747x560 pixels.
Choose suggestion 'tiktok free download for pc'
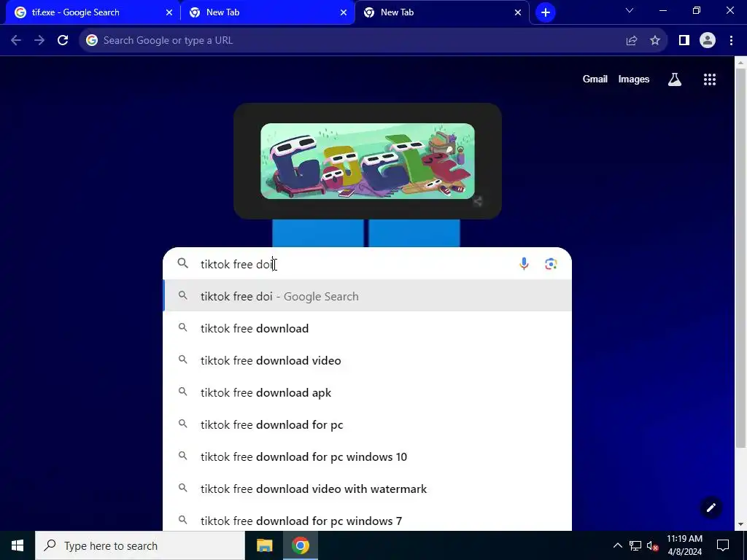click(x=368, y=425)
